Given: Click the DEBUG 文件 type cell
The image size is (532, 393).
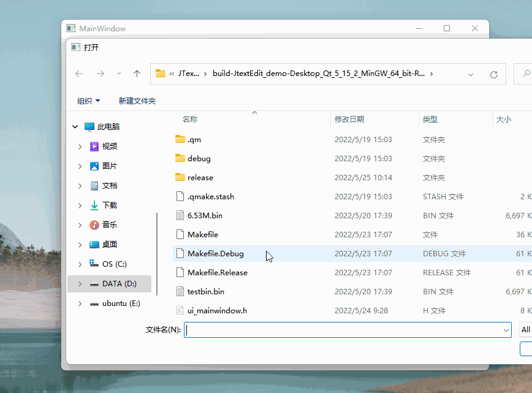Looking at the screenshot, I should 444,253.
